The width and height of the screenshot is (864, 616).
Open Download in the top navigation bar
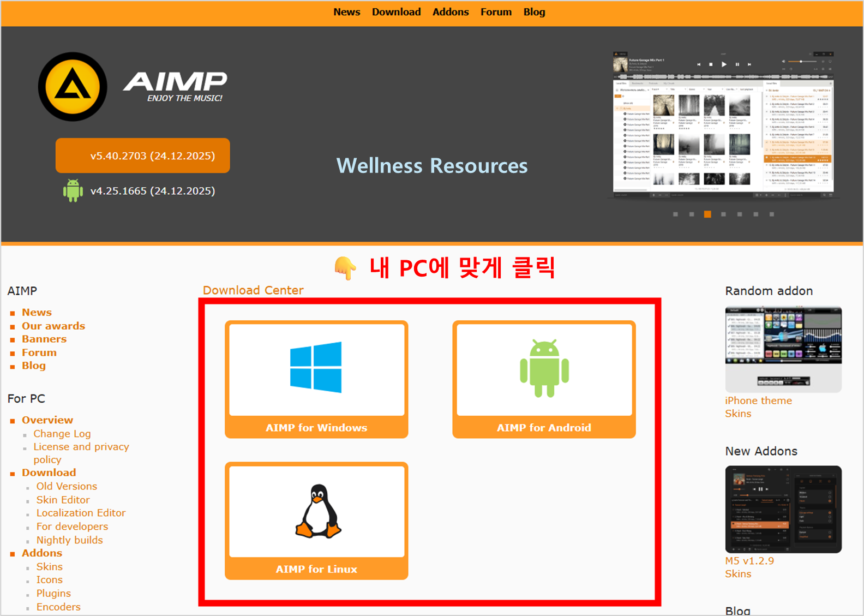click(397, 12)
